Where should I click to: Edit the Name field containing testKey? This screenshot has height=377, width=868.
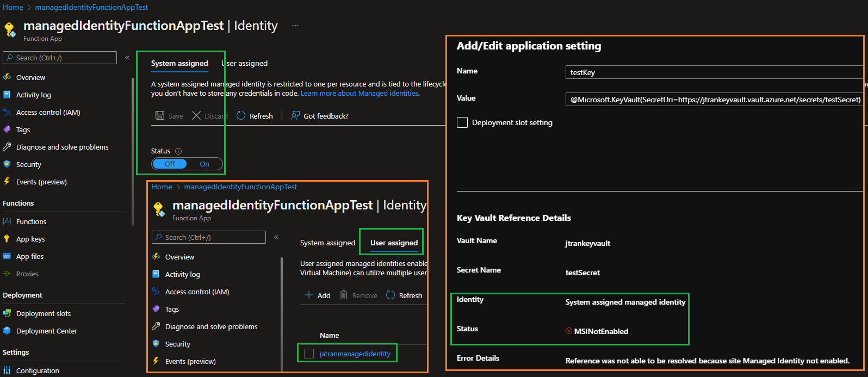pyautogui.click(x=715, y=72)
